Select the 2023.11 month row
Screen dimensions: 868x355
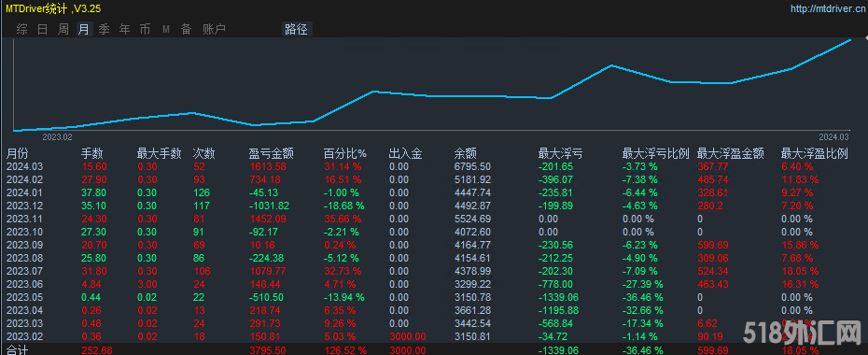click(434, 219)
